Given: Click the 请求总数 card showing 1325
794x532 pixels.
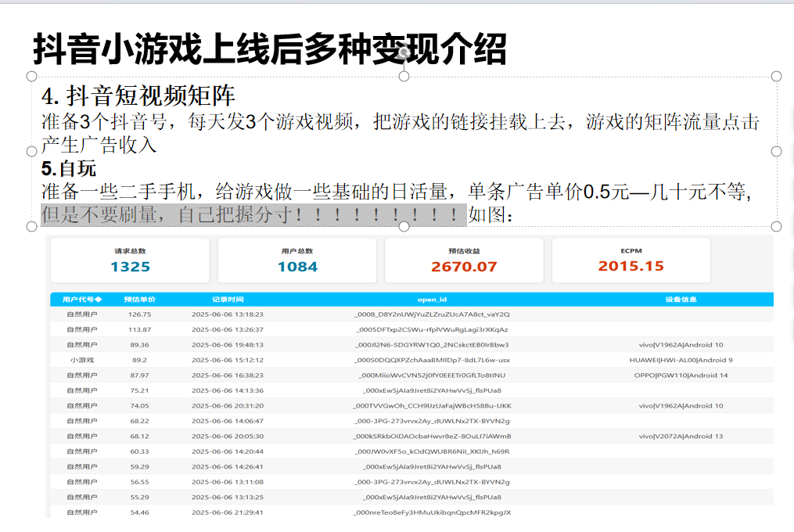Looking at the screenshot, I should pyautogui.click(x=130, y=260).
